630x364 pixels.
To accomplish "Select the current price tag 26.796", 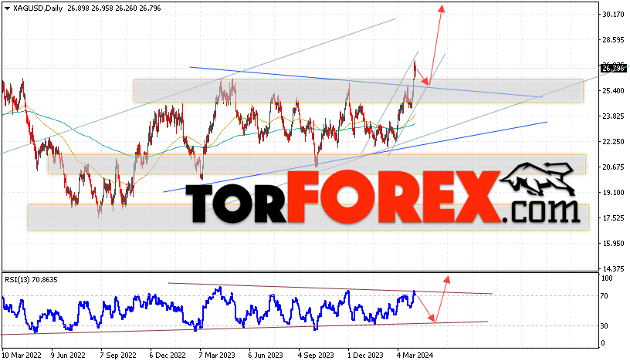I will coord(614,68).
